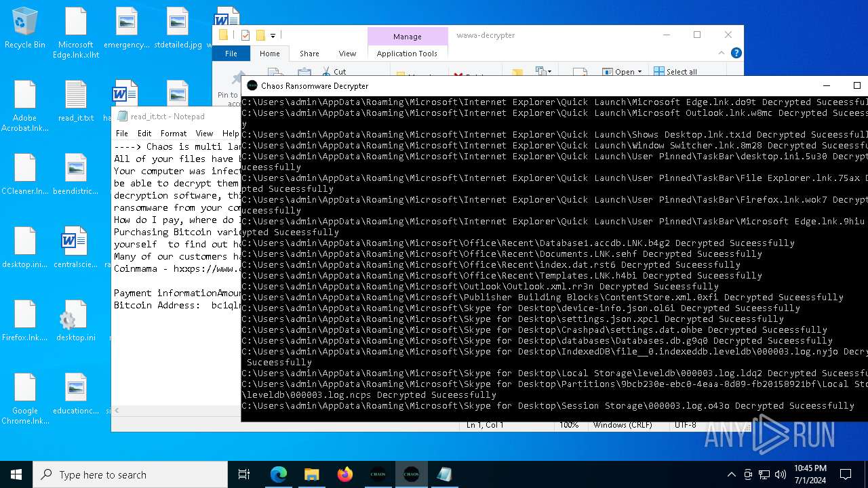
Task: Click the console line with settings.json.xpcl
Action: (512, 319)
